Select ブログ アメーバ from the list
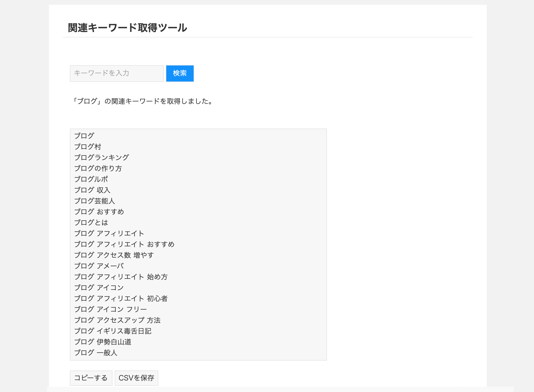Image resolution: width=534 pixels, height=392 pixels. (99, 266)
